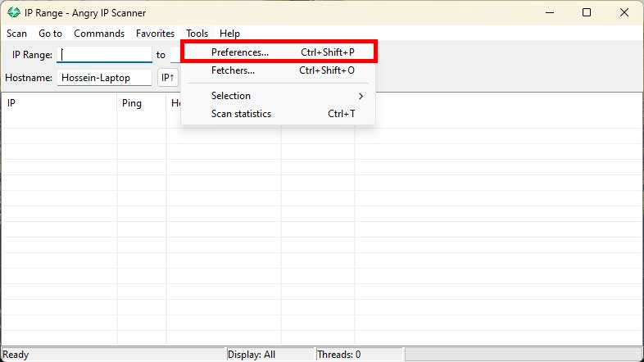
Task: Click the Angry IP Scanner title bar icon
Action: [x=13, y=13]
